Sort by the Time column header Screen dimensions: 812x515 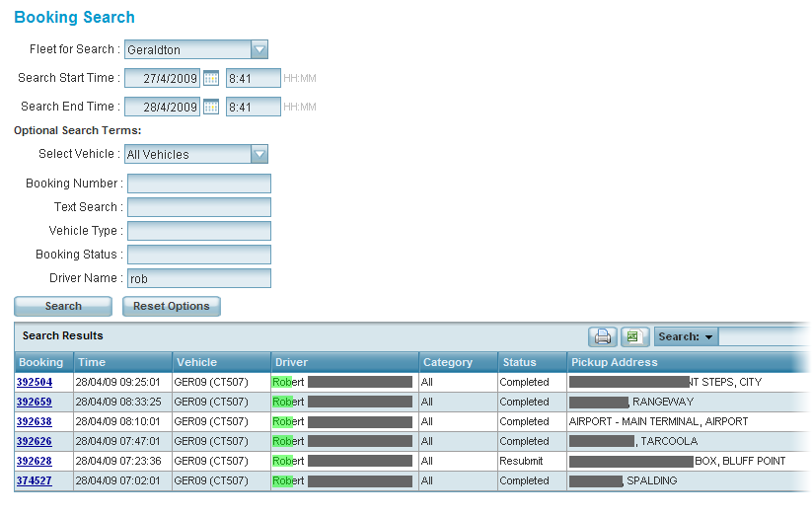click(122, 362)
